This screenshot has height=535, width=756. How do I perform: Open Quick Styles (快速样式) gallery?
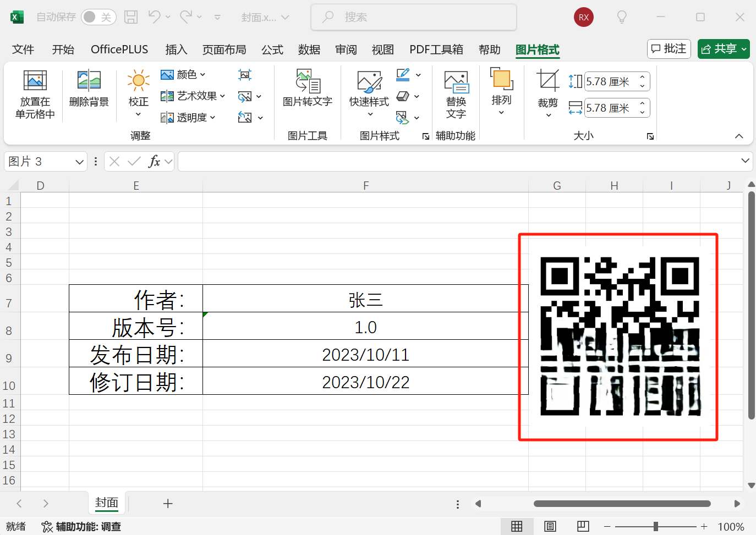pyautogui.click(x=369, y=82)
